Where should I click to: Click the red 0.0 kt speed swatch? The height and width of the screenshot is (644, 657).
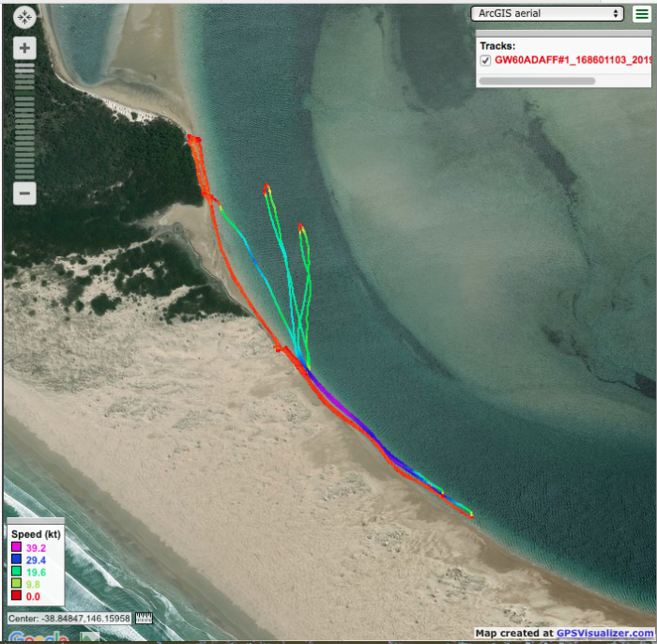pyautogui.click(x=16, y=595)
